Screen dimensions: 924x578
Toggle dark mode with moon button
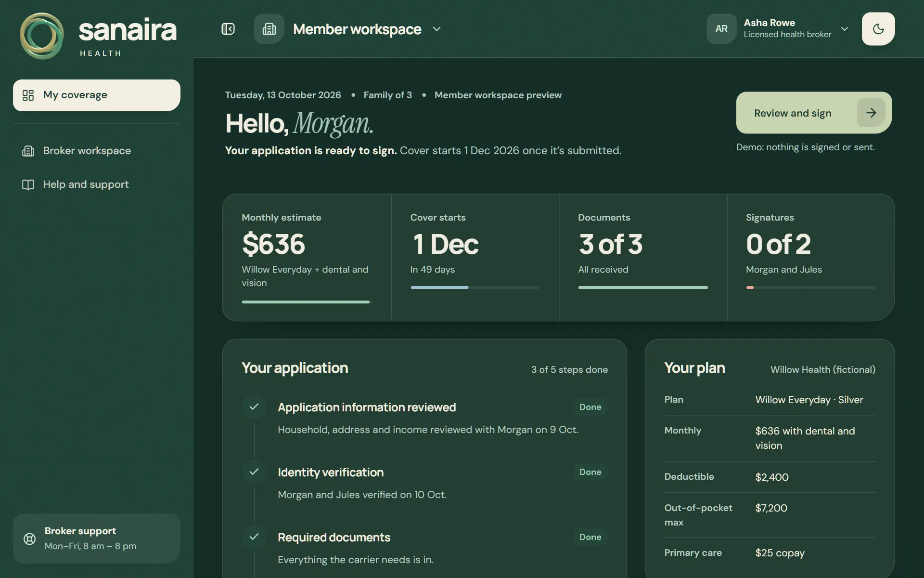[878, 29]
